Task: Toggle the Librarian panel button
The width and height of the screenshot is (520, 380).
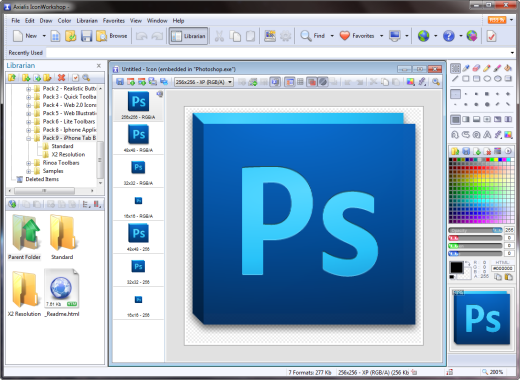Action: click(188, 36)
